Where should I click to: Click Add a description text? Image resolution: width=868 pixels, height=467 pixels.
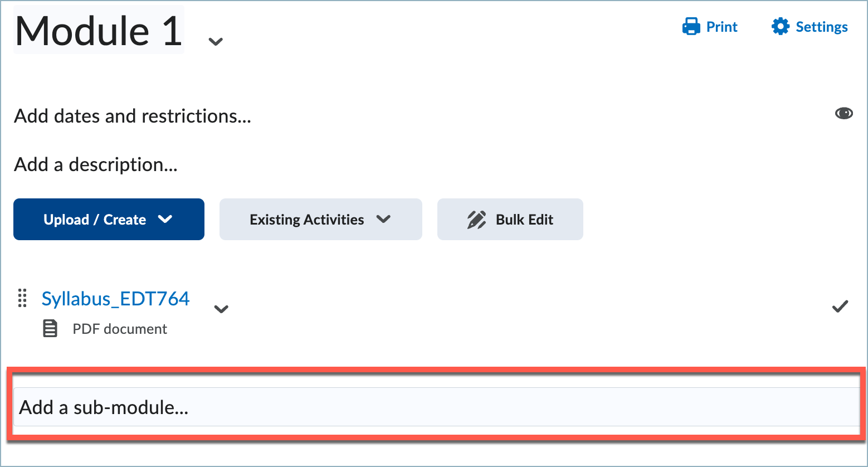(96, 164)
